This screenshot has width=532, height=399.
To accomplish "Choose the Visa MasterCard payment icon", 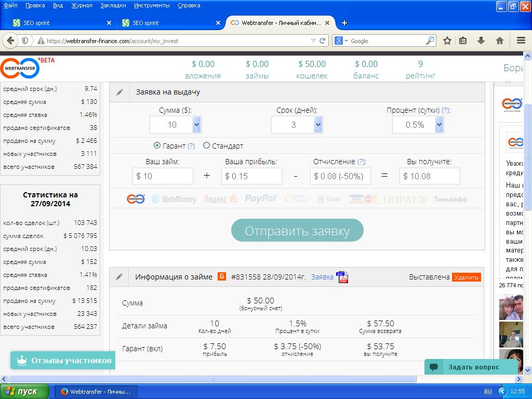I will click(363, 199).
